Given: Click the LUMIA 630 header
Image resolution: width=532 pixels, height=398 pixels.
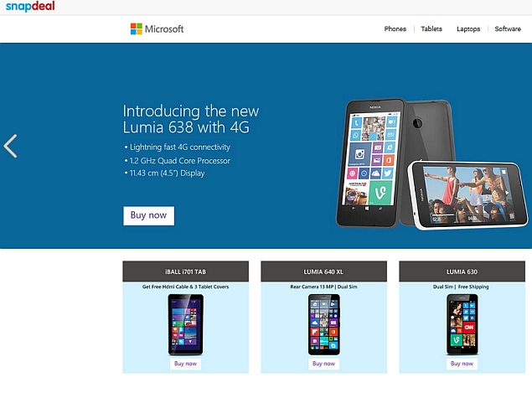Looking at the screenshot, I should (462, 271).
